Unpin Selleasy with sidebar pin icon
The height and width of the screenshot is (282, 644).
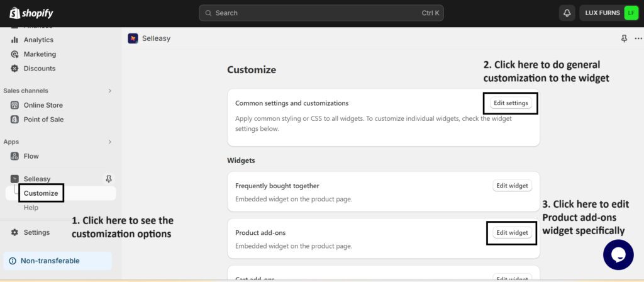(x=108, y=179)
